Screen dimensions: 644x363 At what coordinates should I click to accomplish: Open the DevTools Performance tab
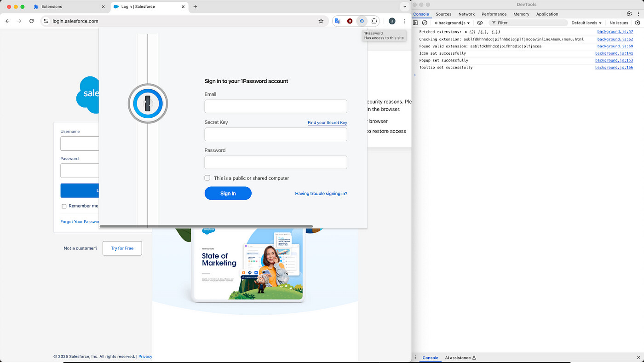pyautogui.click(x=494, y=14)
